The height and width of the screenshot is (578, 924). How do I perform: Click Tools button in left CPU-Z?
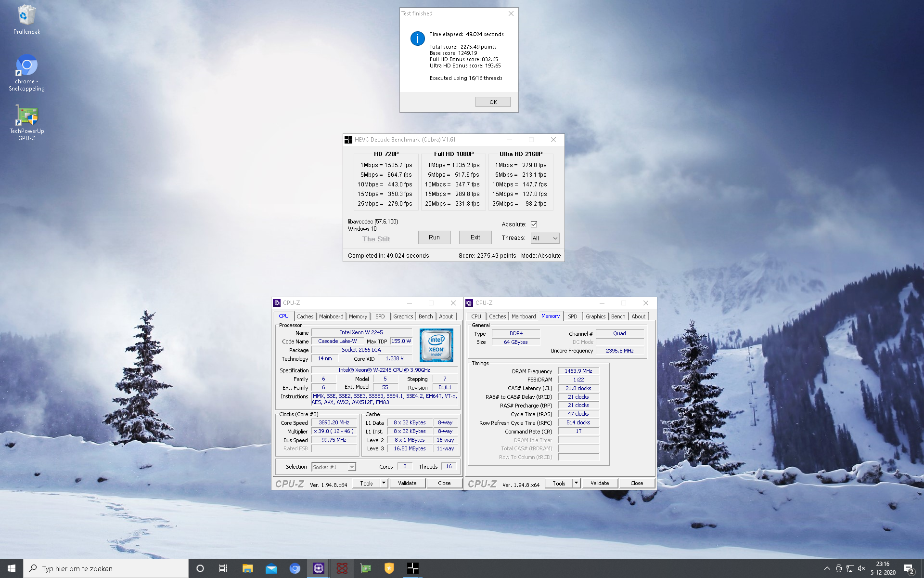click(x=366, y=483)
